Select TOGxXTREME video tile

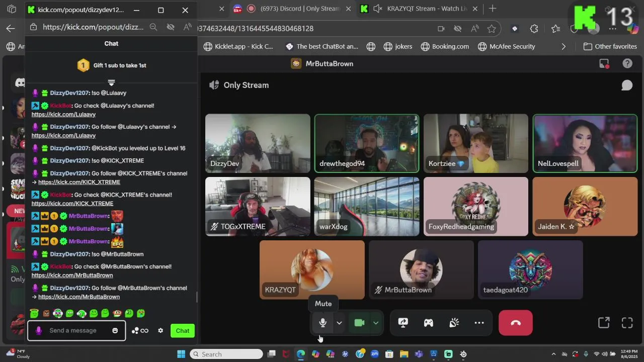tap(258, 206)
